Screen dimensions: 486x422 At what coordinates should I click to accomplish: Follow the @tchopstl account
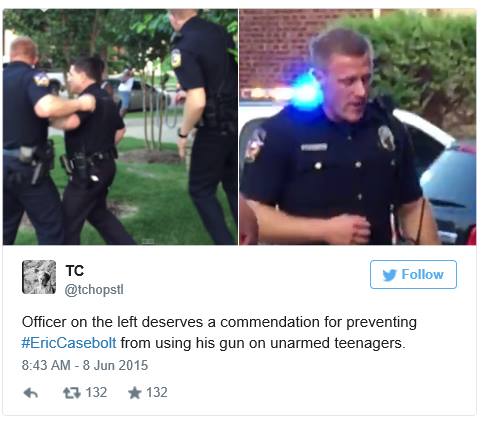click(413, 274)
